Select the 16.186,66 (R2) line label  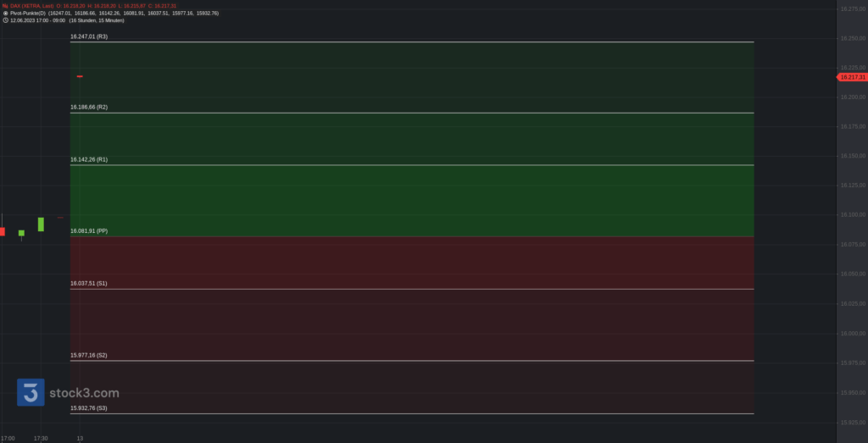89,107
